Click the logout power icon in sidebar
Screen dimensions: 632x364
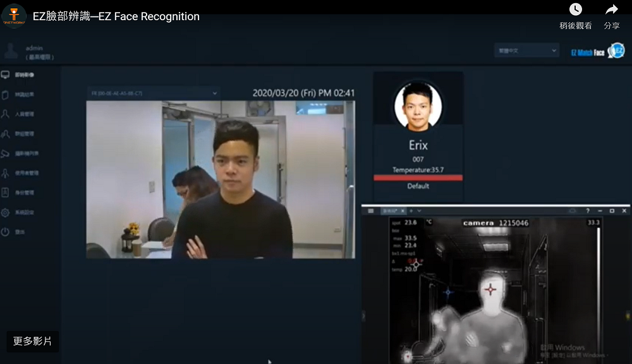click(x=5, y=232)
